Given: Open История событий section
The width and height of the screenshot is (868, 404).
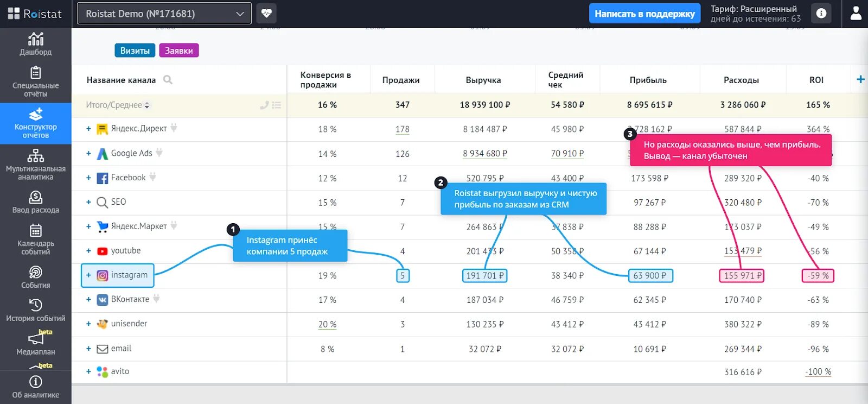Looking at the screenshot, I should coord(36,310).
